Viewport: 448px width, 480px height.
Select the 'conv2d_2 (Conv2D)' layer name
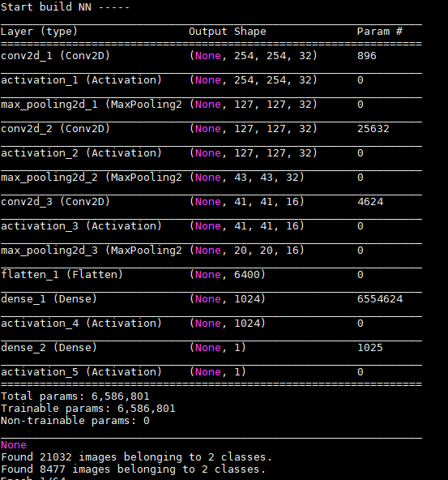tap(55, 129)
